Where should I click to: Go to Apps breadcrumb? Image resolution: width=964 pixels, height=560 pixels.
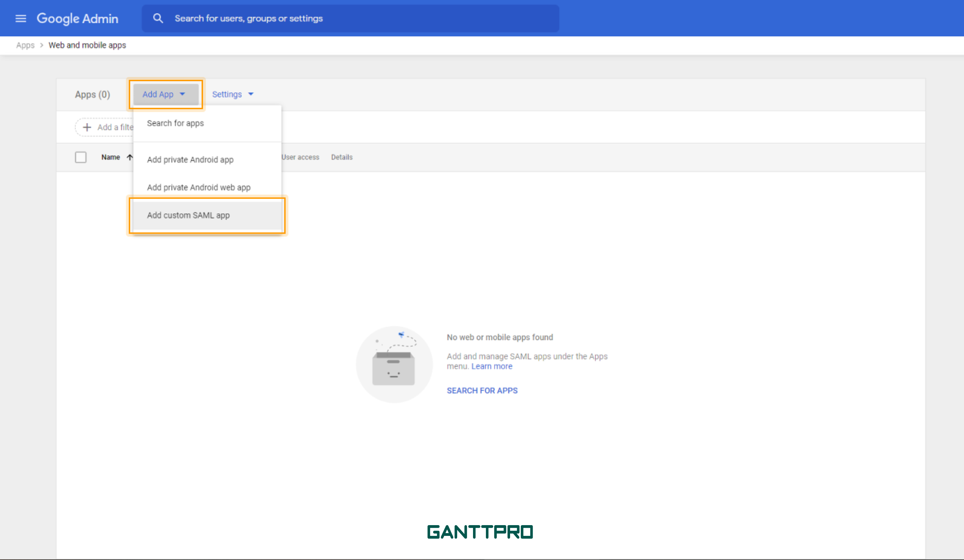(x=25, y=45)
